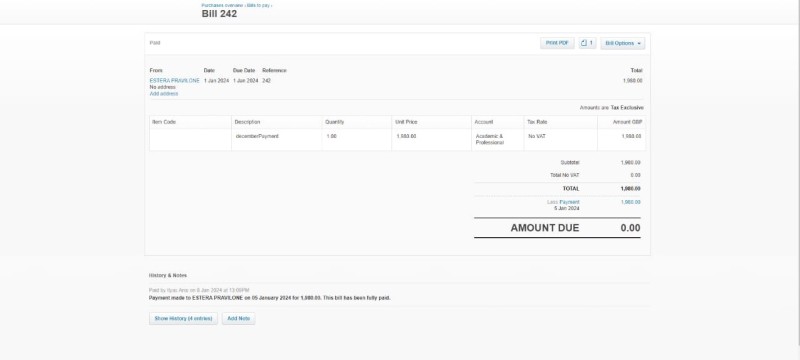Select the unit price cell in the line item

432,140
